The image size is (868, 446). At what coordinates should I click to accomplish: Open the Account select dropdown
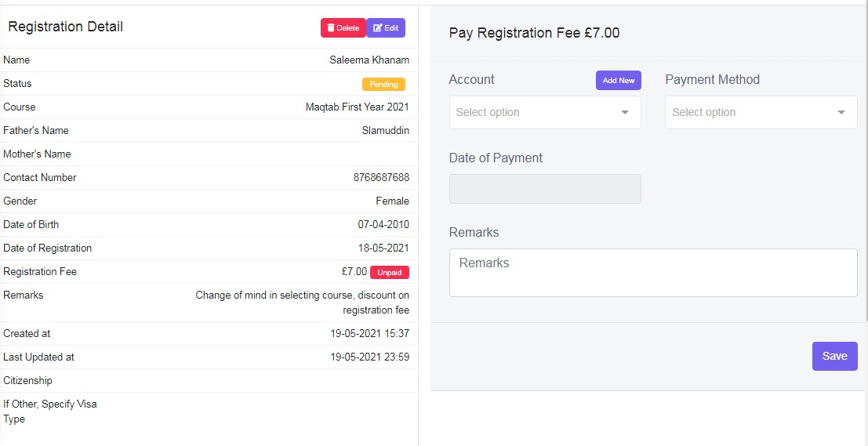(x=545, y=112)
